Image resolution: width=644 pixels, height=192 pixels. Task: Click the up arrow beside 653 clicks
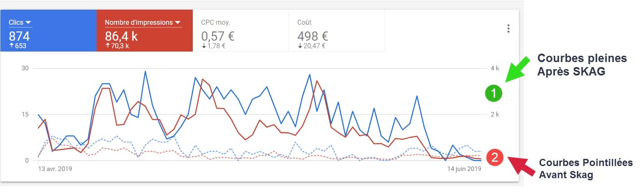click(x=11, y=46)
